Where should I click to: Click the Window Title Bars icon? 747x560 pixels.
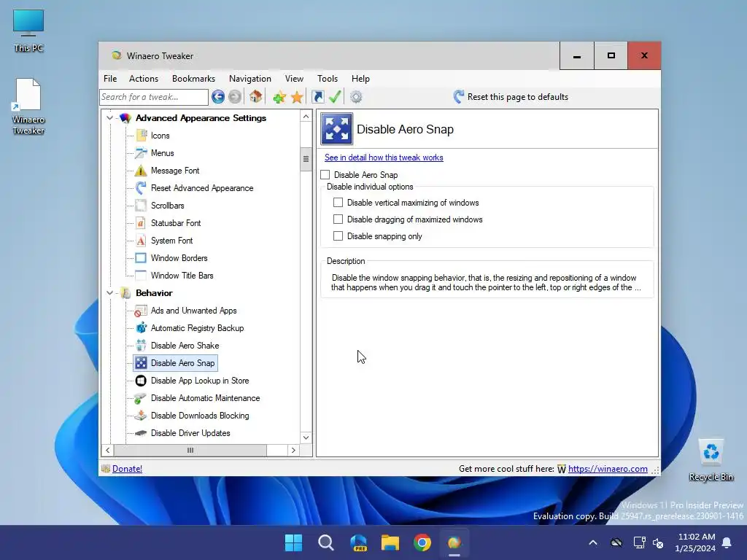[x=141, y=275]
